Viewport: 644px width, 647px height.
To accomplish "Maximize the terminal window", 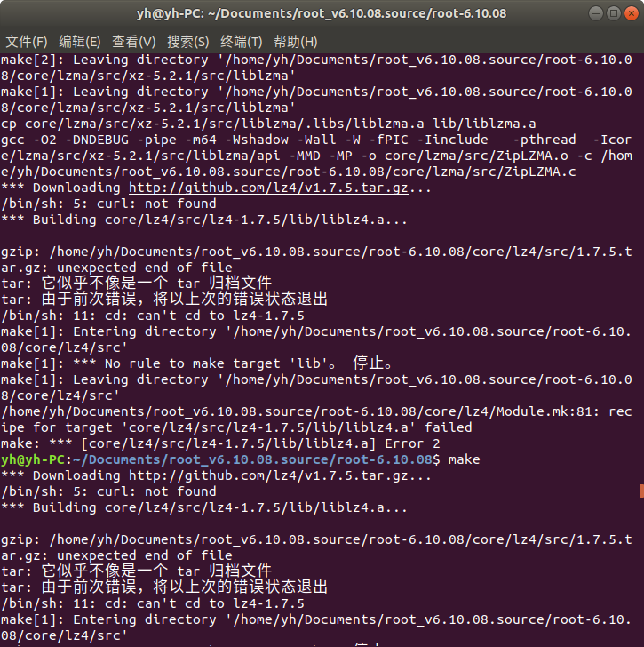I will click(614, 13).
